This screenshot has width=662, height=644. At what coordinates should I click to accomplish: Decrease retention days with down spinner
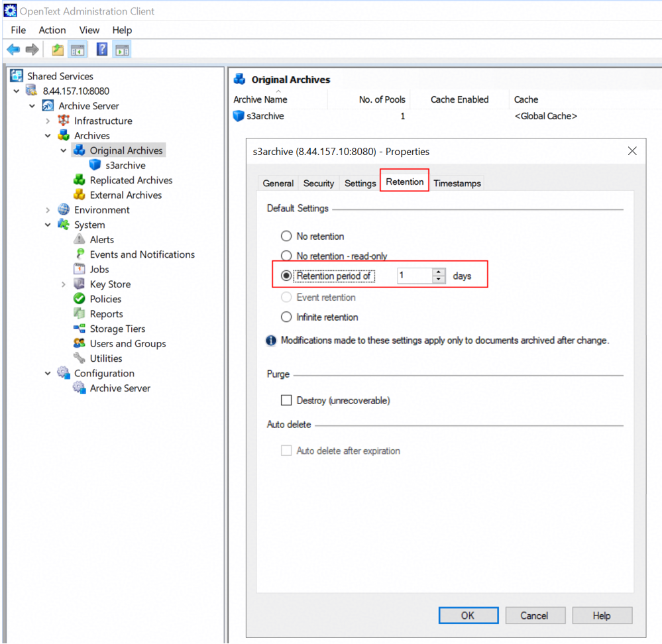point(439,280)
